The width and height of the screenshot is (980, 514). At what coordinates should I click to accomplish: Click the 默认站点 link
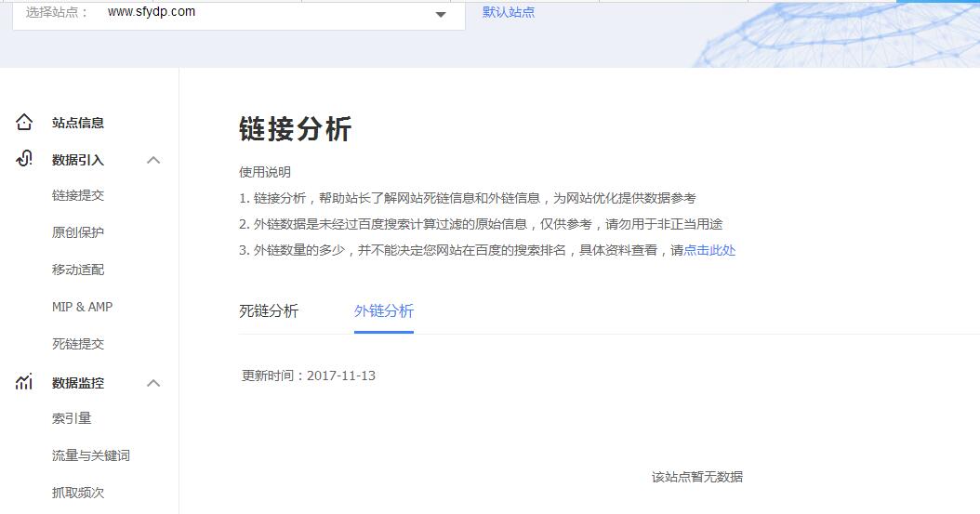coord(508,12)
